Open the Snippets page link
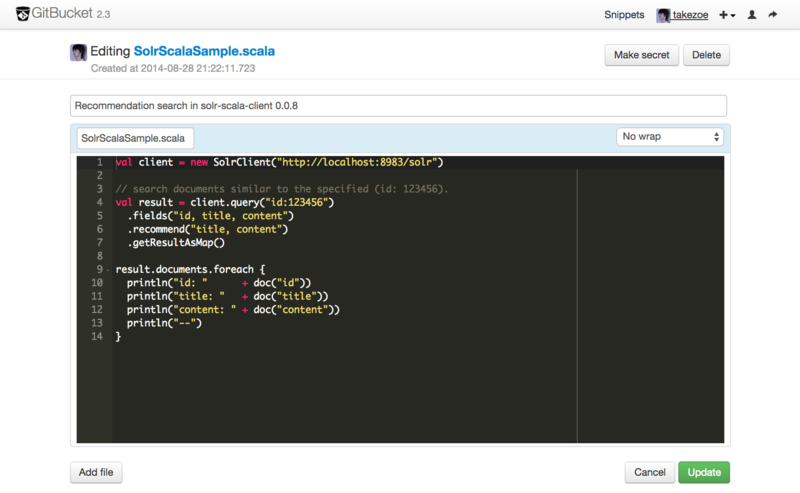 [624, 15]
